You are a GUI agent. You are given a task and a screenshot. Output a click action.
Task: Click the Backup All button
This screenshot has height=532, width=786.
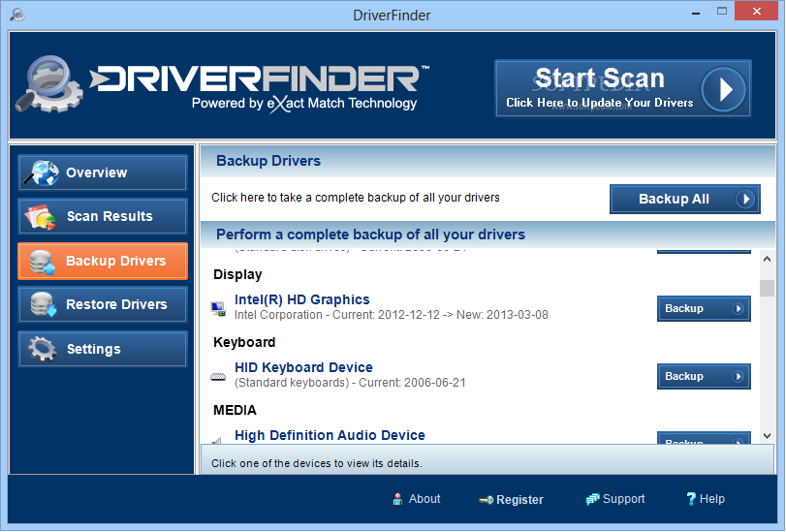click(685, 199)
